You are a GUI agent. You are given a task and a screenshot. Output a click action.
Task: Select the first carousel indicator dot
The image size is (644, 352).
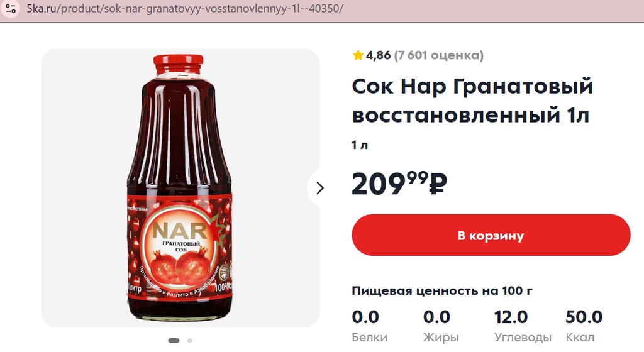pyautogui.click(x=174, y=340)
